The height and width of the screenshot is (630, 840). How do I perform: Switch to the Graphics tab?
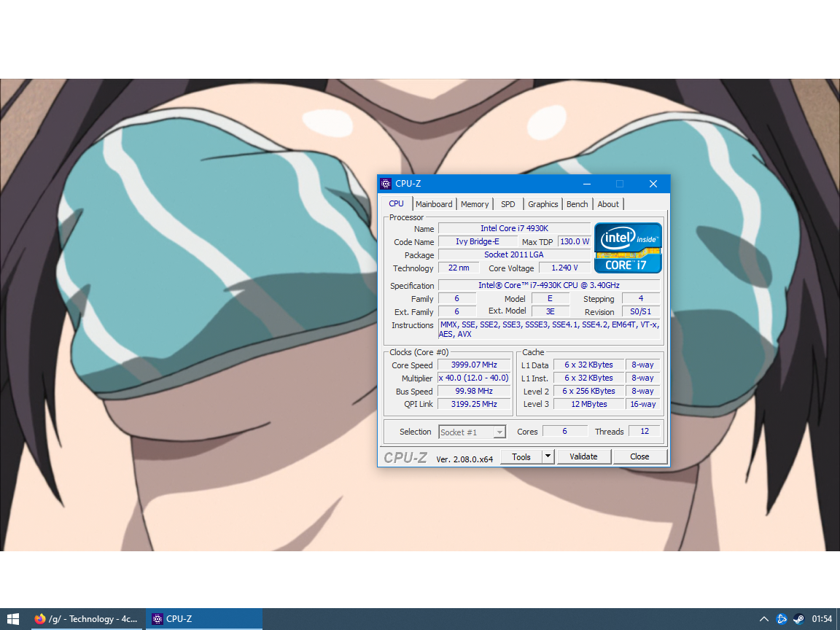pyautogui.click(x=542, y=204)
